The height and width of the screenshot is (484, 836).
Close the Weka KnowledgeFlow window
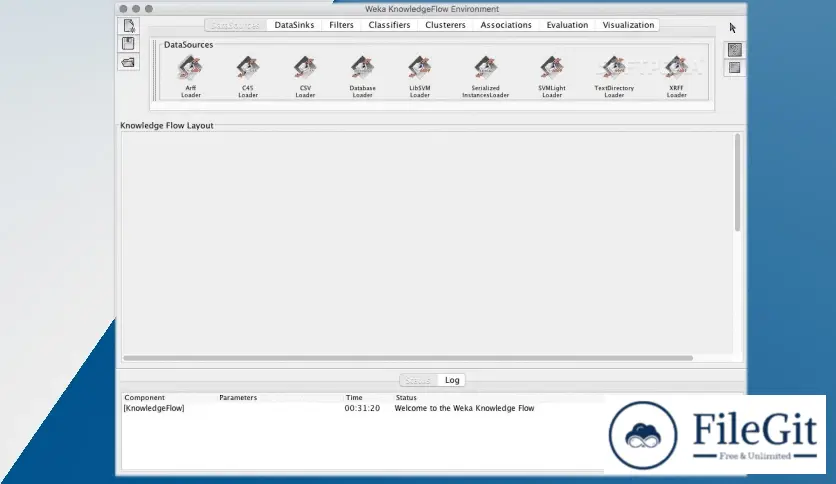pos(123,9)
